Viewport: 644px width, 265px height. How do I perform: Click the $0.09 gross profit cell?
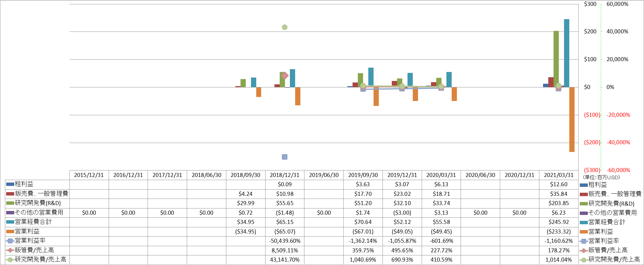[x=285, y=184]
